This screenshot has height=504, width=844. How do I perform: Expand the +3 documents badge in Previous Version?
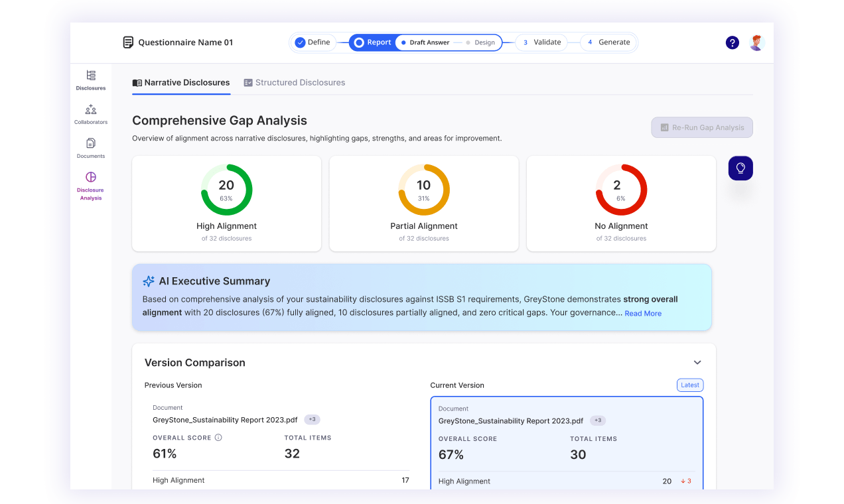click(313, 420)
